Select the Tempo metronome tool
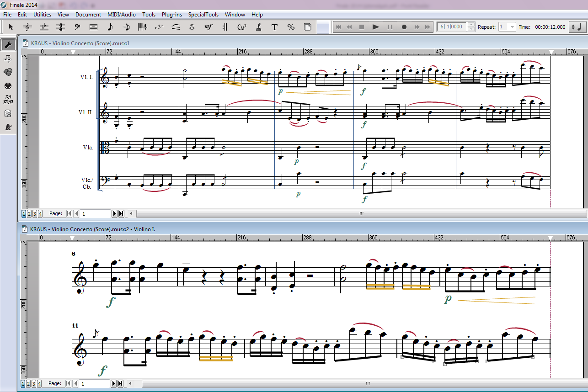Image resolution: width=588 pixels, height=392 pixels. [8, 127]
